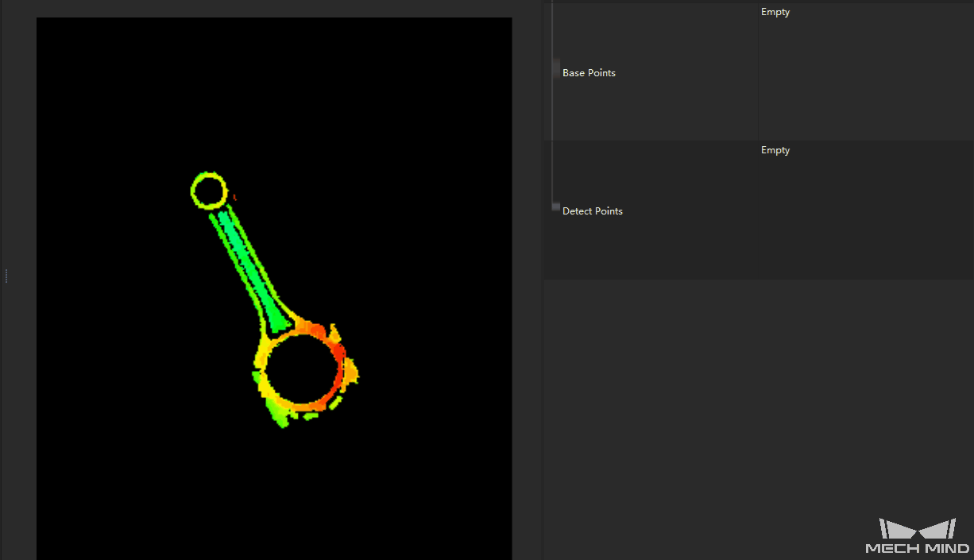Click the Base Points row header
The width and height of the screenshot is (974, 560).
[x=589, y=72]
